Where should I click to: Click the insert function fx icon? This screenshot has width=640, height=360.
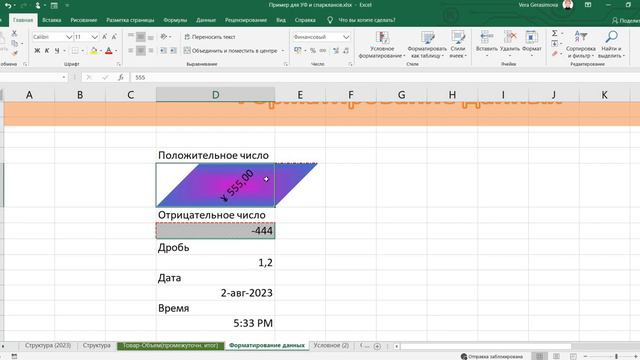point(121,77)
